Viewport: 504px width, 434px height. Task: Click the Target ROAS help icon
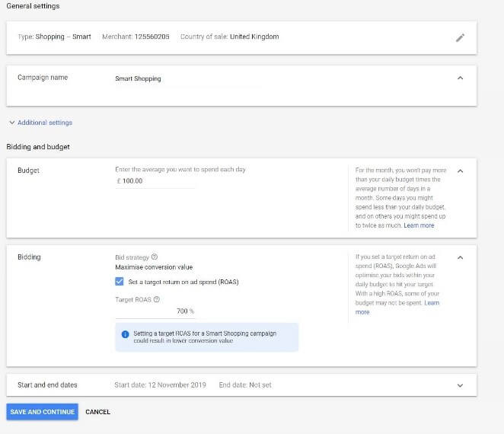pos(157,299)
